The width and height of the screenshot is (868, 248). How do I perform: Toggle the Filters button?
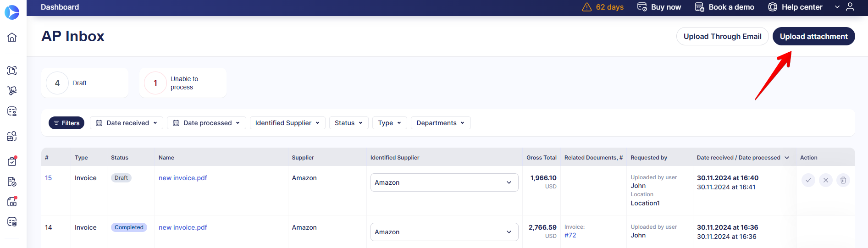pyautogui.click(x=66, y=123)
